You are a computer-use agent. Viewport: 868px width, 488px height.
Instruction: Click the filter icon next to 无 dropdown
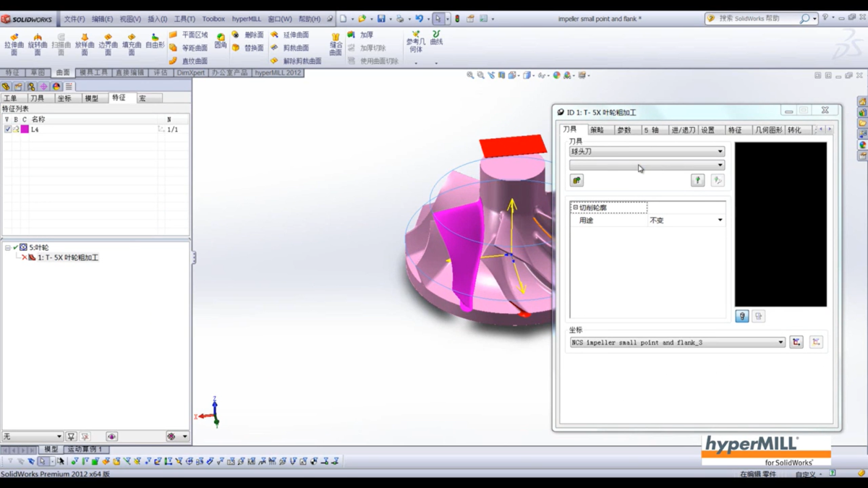click(71, 437)
